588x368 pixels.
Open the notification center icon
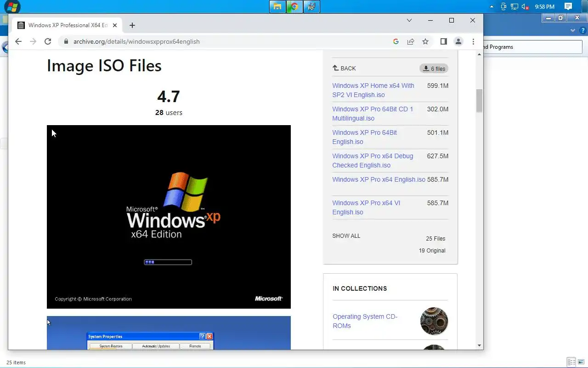568,6
